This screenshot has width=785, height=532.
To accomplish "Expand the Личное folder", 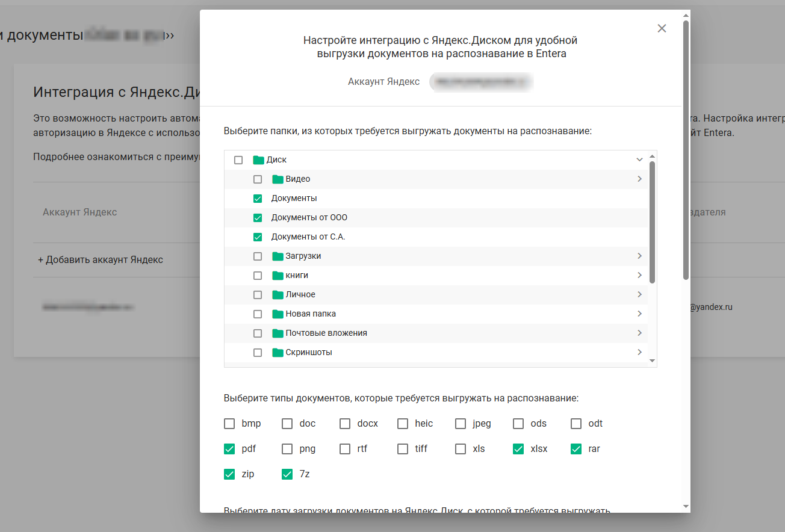I will (639, 295).
